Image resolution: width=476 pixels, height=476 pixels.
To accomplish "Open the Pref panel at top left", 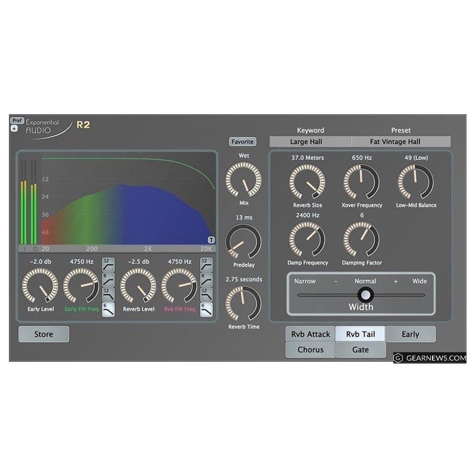I will 18,120.
